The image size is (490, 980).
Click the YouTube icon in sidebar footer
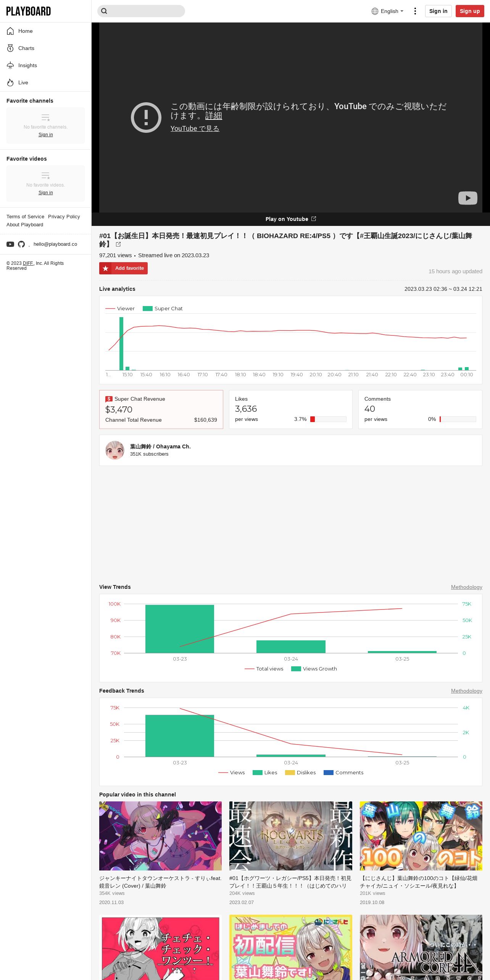pos(10,244)
